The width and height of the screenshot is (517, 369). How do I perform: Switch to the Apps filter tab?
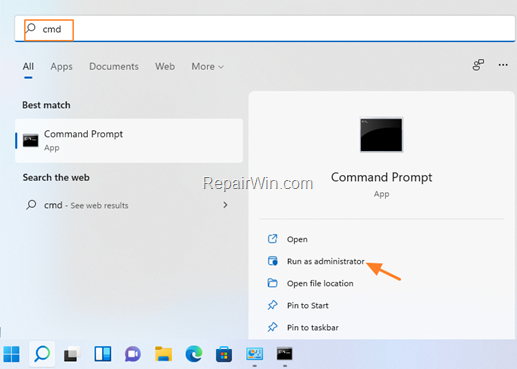coord(61,67)
